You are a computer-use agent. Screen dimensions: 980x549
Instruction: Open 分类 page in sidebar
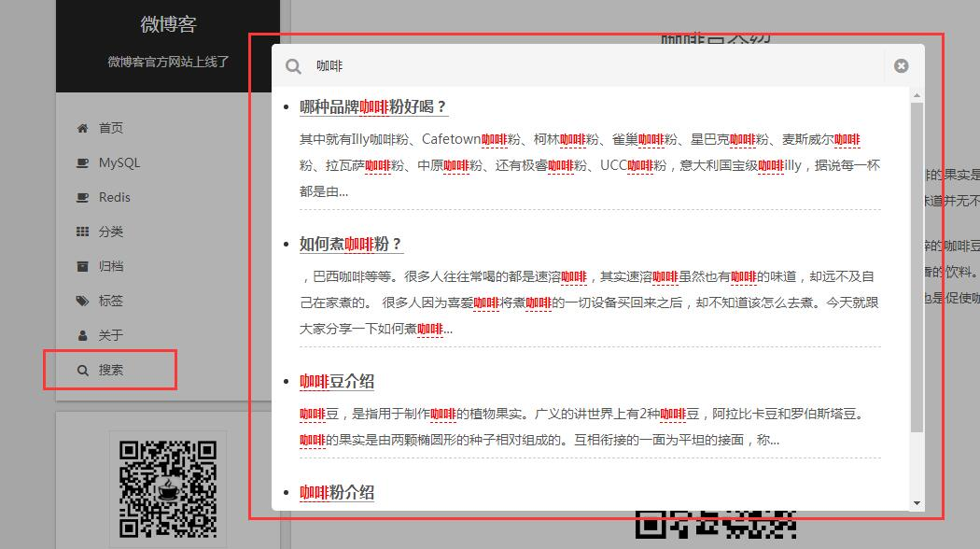pyautogui.click(x=111, y=232)
